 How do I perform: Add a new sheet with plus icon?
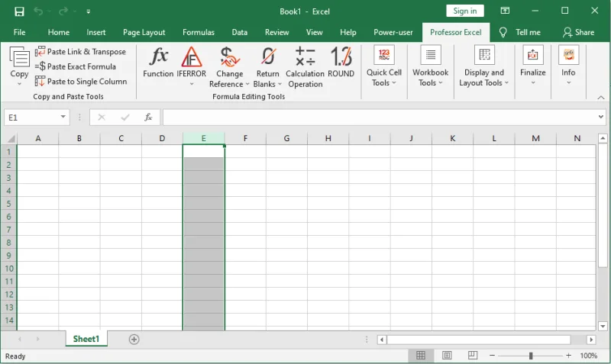[134, 340]
